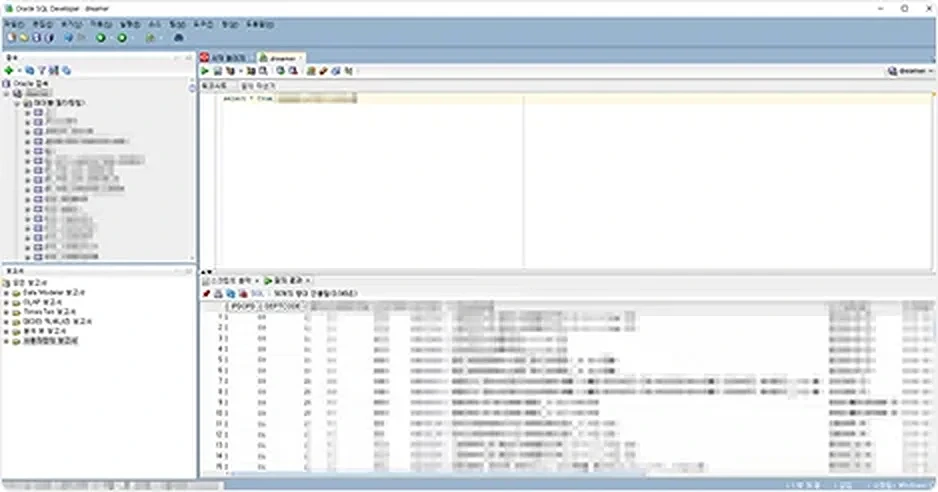Click the green Back navigation button

[101, 38]
